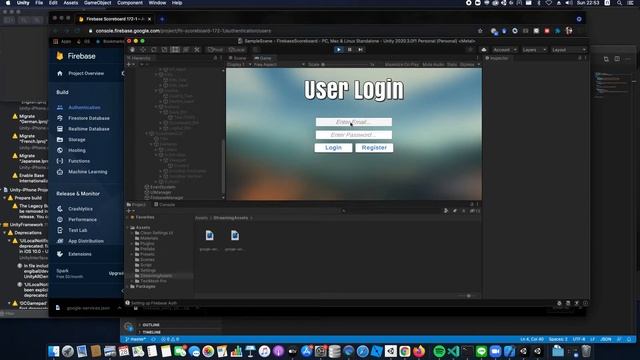Image resolution: width=640 pixels, height=360 pixels.
Task: Click Crashlytics icon in Firebase sidebar
Action: [60, 209]
